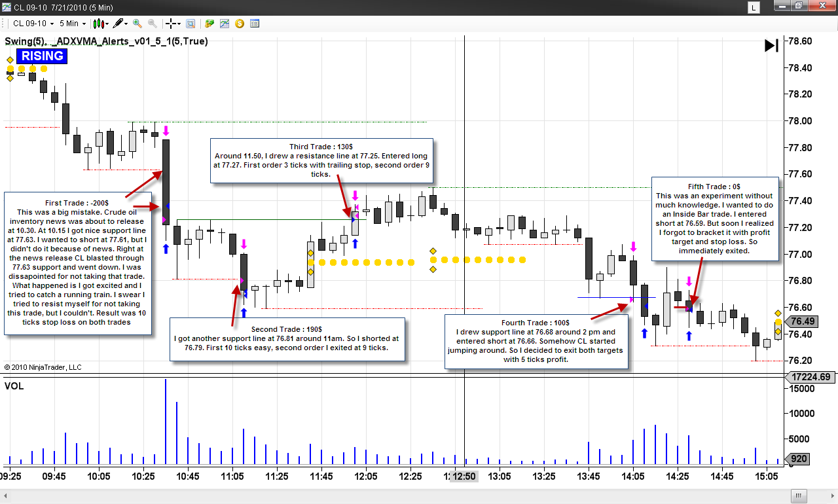Click the 17224.69 volume axis marker
The image size is (838, 504).
[x=811, y=377]
